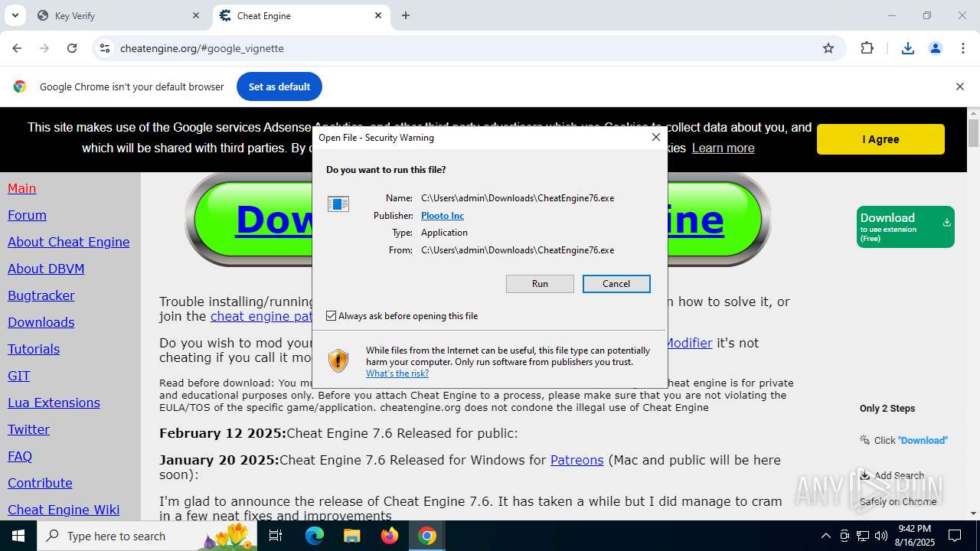
Task: Click the Chrome taskbar icon
Action: [x=427, y=536]
